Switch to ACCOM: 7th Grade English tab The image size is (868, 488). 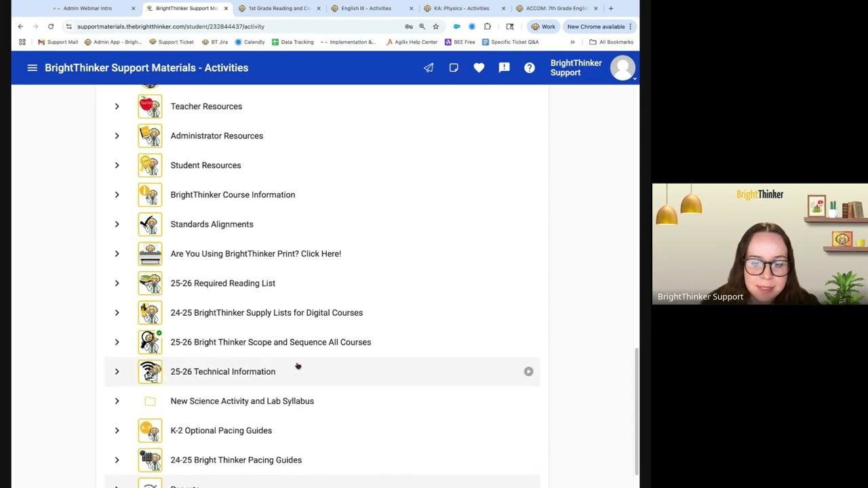(556, 8)
